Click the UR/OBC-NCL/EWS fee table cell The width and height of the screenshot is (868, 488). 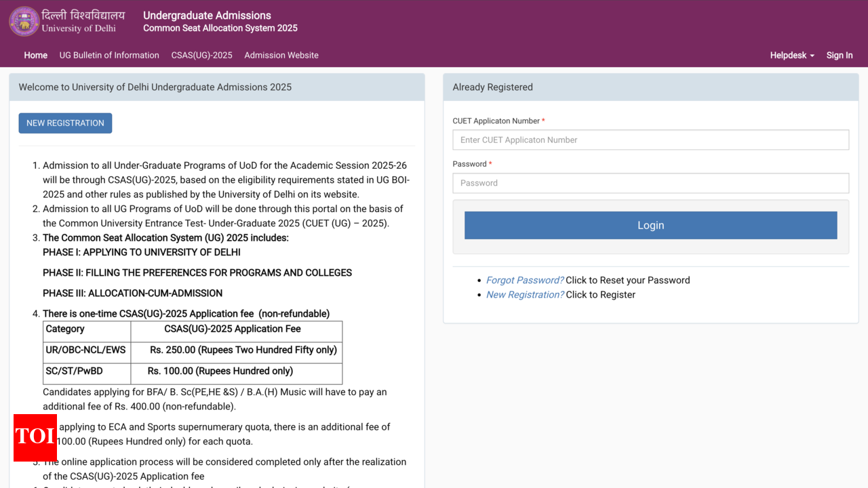tap(86, 350)
